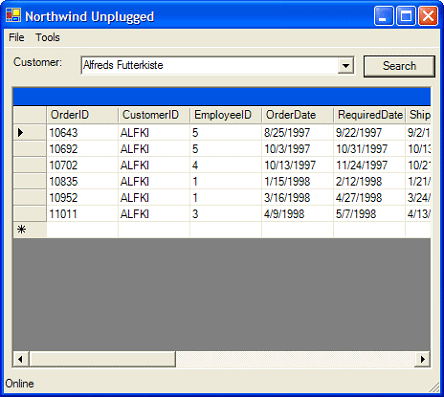
Task: Select cell OrderID 10692
Action: click(82, 149)
